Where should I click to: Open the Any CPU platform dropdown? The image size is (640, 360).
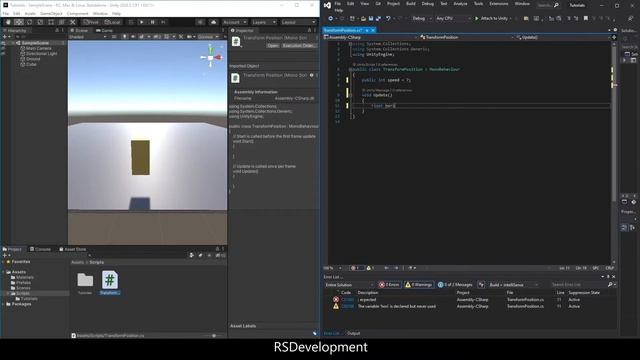[453, 18]
